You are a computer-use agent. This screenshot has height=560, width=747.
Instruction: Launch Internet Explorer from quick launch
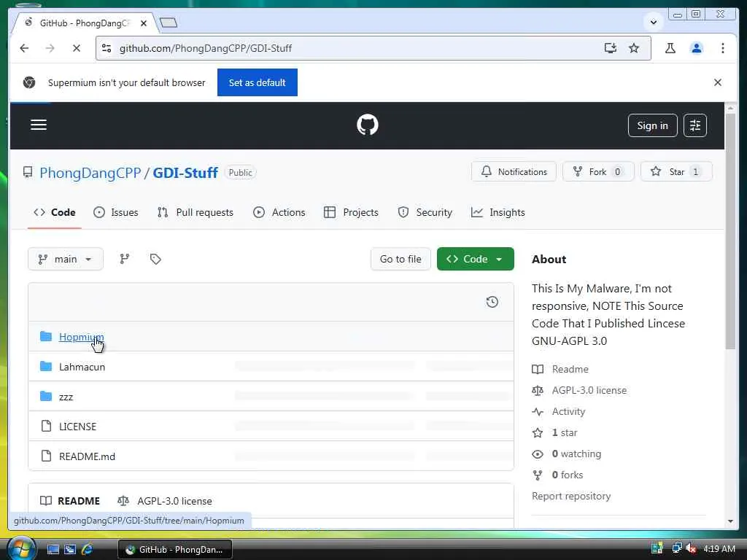[87, 550]
